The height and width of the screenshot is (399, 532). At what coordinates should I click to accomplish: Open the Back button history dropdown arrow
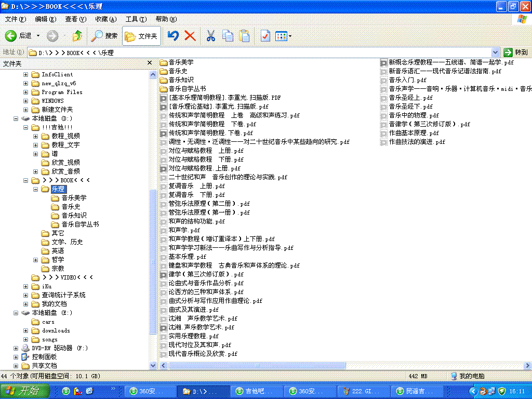click(38, 36)
